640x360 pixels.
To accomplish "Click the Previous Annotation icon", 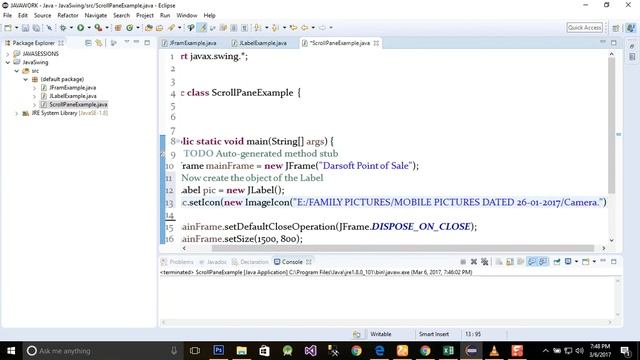I will (x=276, y=28).
